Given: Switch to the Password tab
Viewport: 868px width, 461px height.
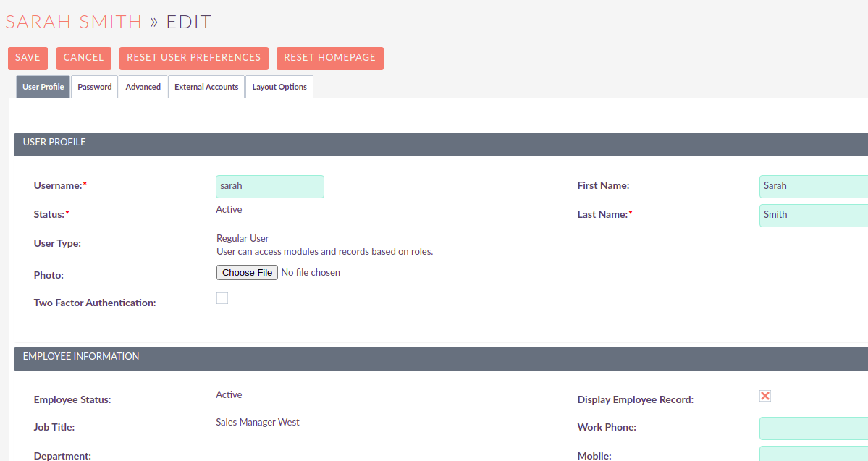Looking at the screenshot, I should pos(94,86).
